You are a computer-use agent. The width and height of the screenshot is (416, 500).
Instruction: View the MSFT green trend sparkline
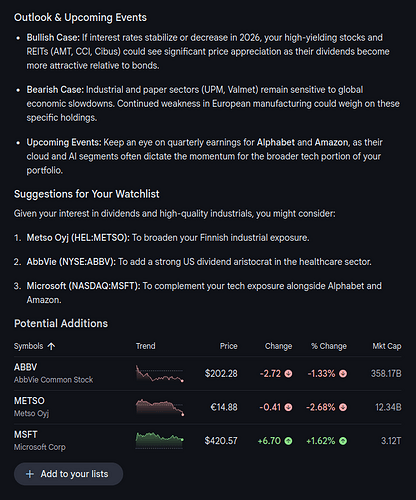(x=160, y=441)
